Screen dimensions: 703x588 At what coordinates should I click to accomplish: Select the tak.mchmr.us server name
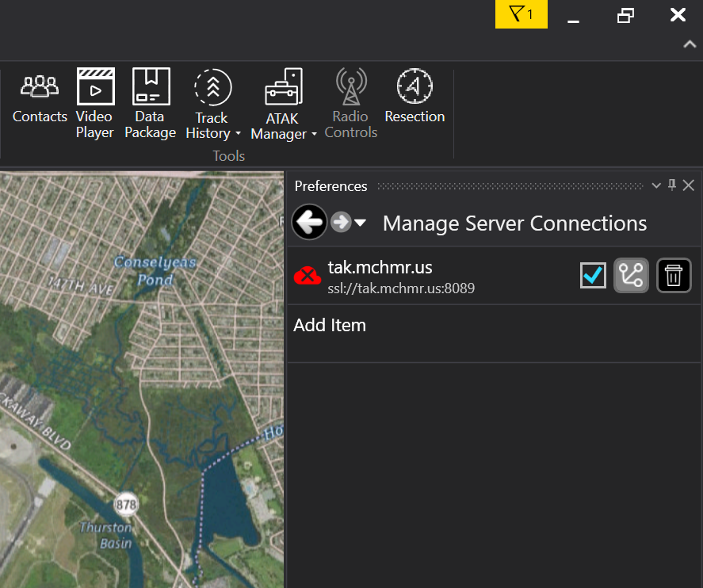(380, 268)
